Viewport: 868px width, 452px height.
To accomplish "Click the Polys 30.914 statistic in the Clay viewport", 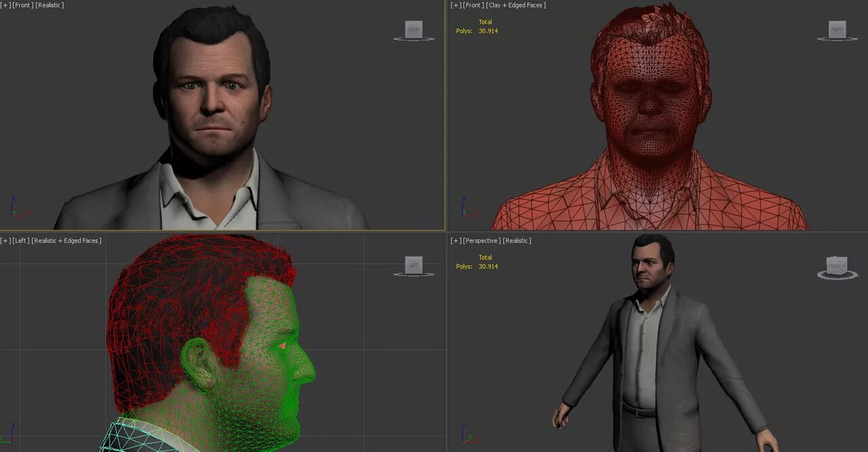I will (477, 31).
